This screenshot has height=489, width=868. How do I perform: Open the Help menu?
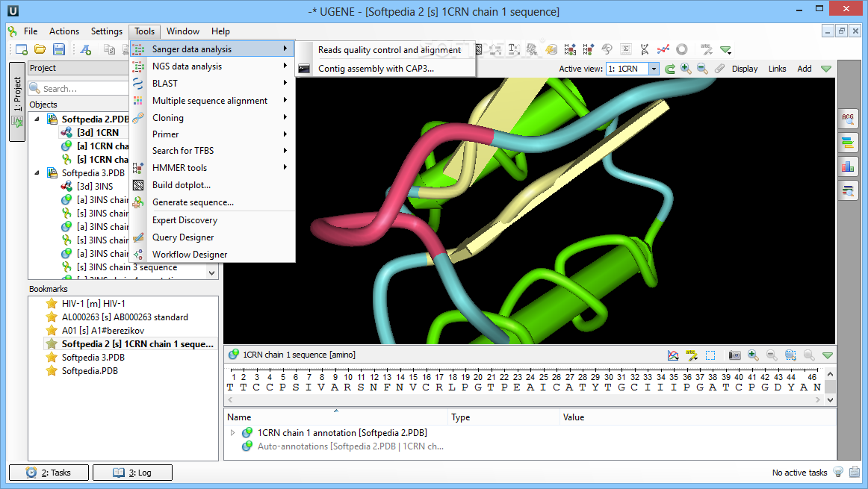tap(220, 31)
